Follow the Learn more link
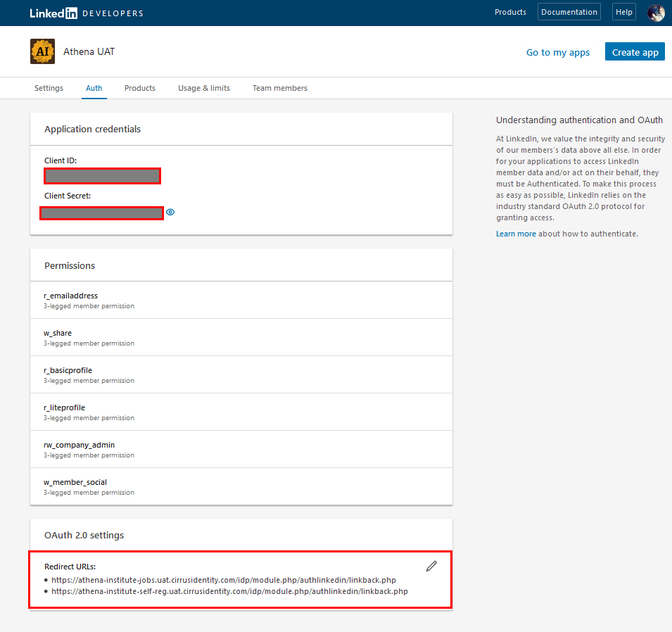The image size is (672, 632). click(516, 234)
